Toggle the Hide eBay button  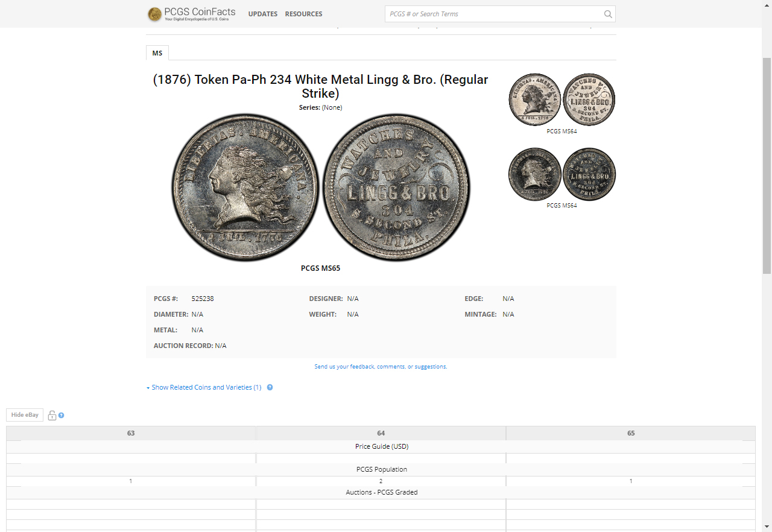(x=25, y=415)
